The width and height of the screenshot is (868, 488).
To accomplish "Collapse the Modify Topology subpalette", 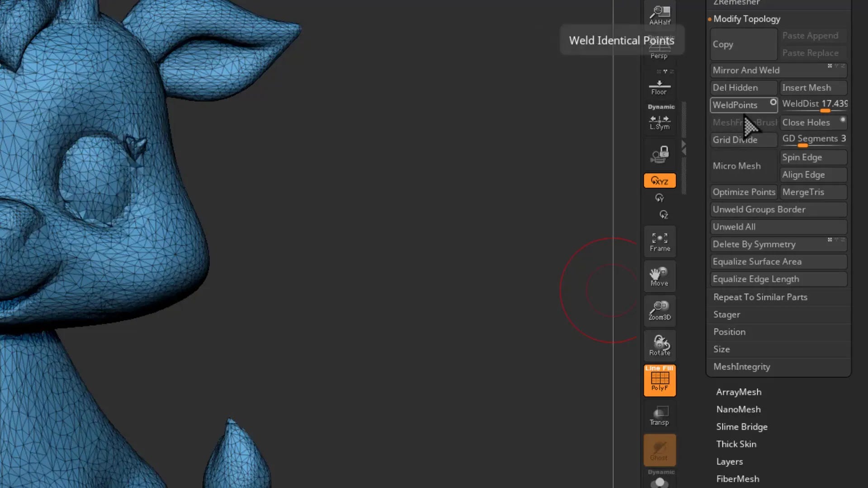I will 747,19.
